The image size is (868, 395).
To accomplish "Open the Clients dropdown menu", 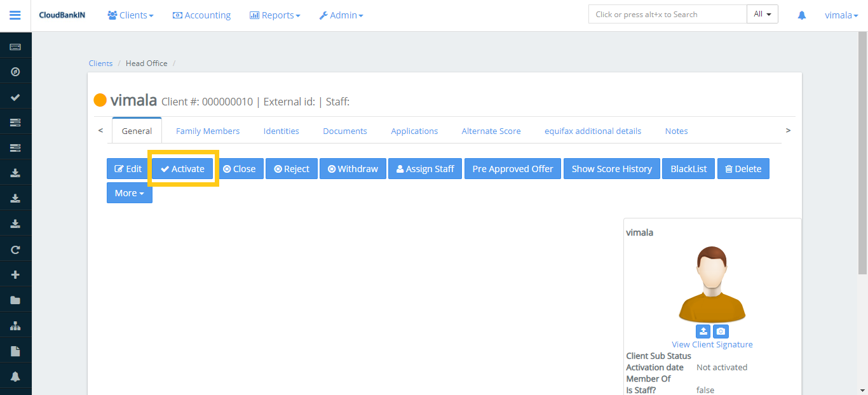I will click(x=130, y=15).
